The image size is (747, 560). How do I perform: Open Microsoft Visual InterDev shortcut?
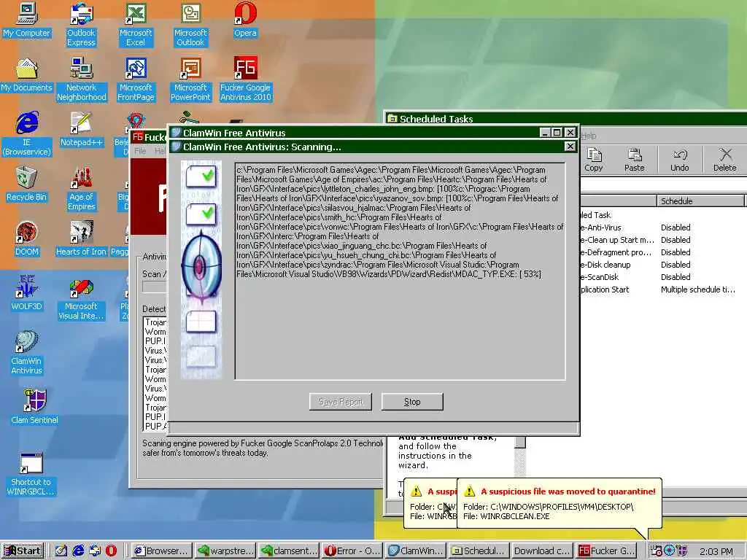(x=81, y=298)
